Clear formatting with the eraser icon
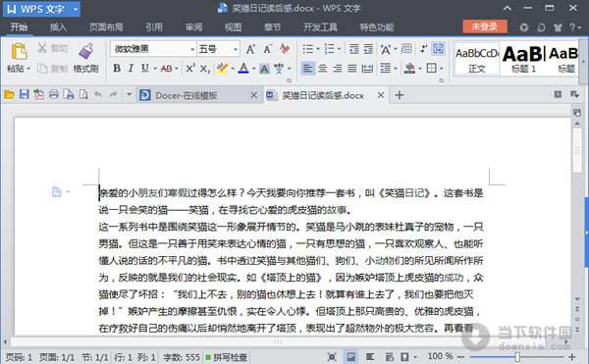 pos(285,48)
